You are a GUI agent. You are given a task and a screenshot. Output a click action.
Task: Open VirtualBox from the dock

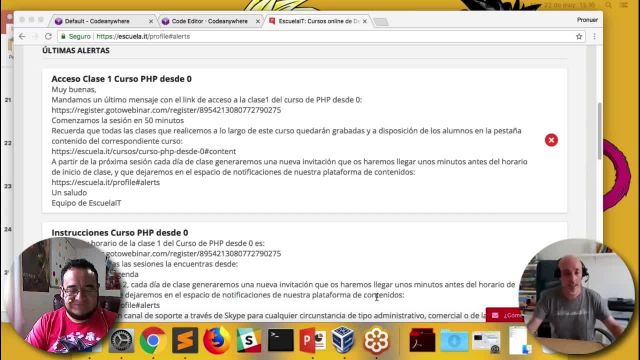point(343,340)
